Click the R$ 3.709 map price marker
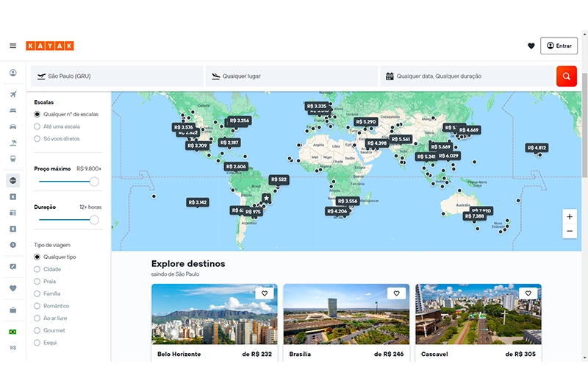This screenshot has height=392, width=588. [197, 146]
